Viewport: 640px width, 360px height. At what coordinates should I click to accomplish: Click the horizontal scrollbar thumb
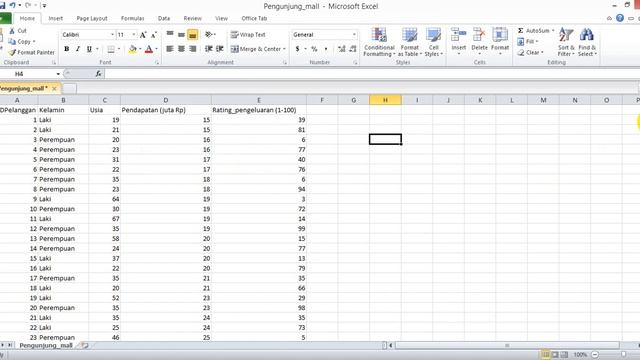[507, 345]
